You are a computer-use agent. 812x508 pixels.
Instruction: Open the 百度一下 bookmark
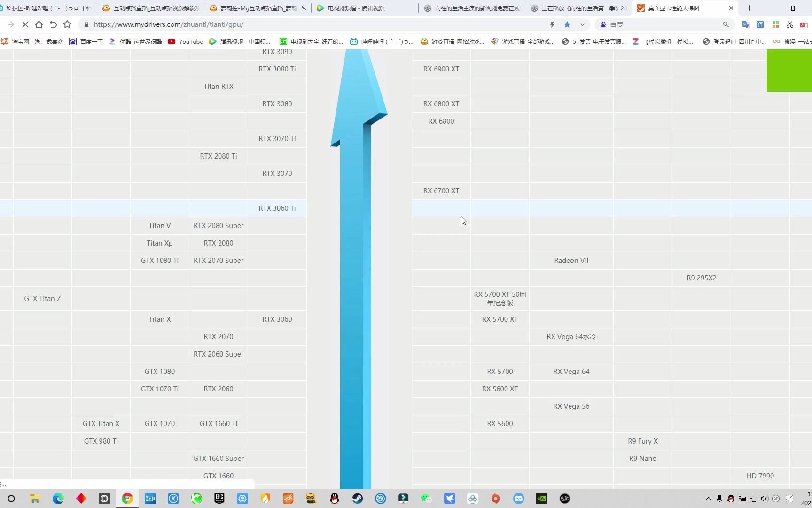pos(86,41)
